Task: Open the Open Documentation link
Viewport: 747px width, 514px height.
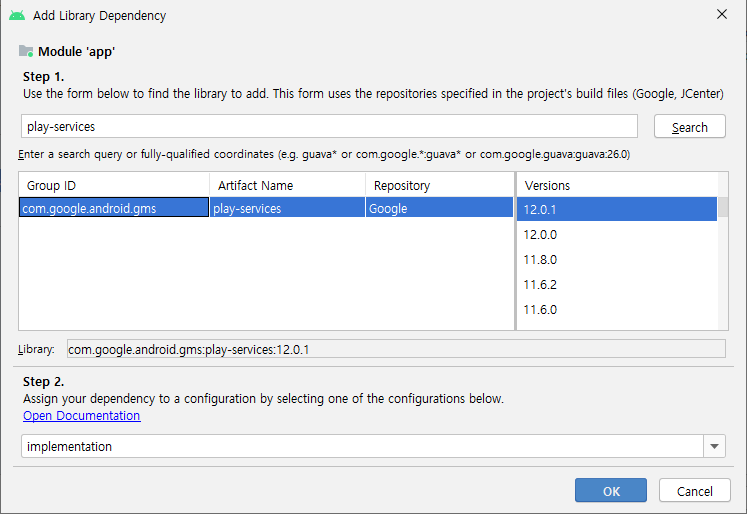Action: (x=81, y=415)
